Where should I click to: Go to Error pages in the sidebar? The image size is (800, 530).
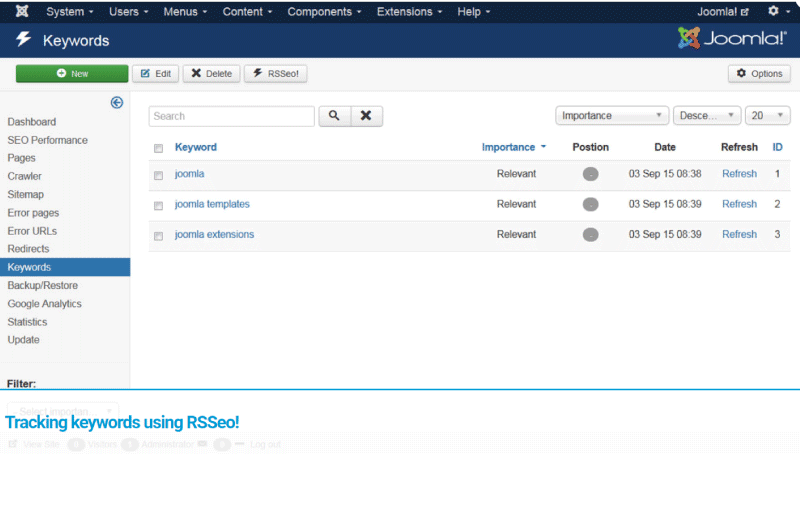pyautogui.click(x=33, y=213)
